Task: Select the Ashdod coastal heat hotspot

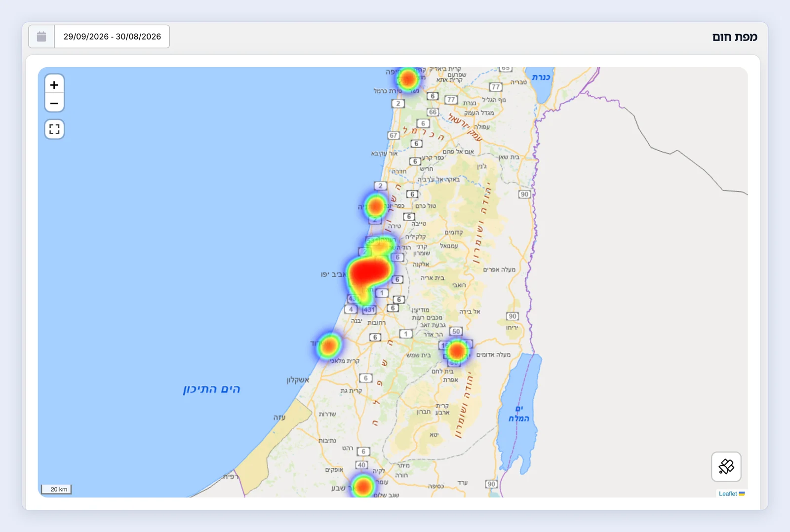Action: point(329,345)
